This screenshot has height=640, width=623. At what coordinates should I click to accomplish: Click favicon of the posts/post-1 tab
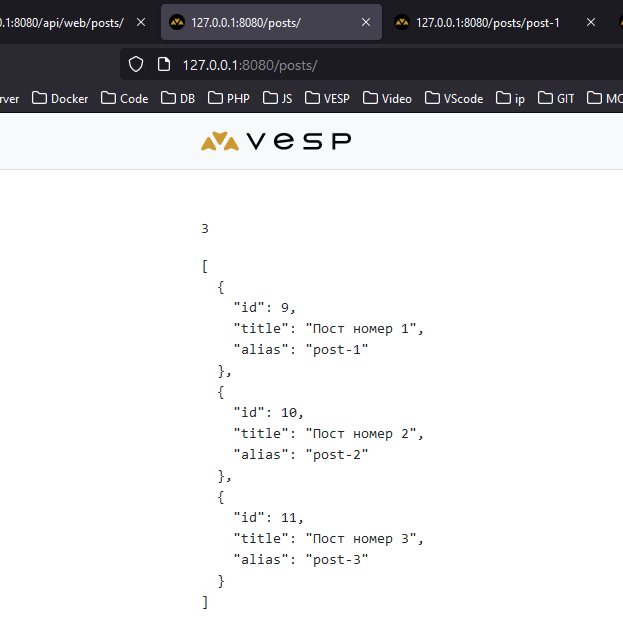[x=403, y=22]
